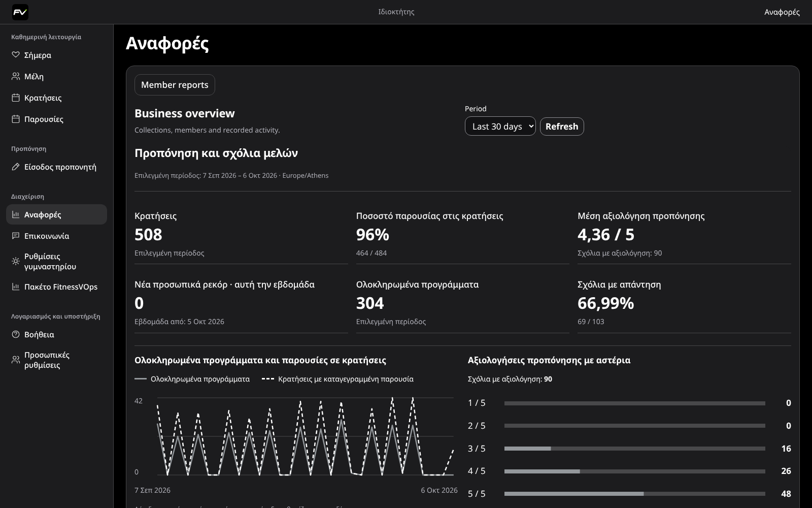The height and width of the screenshot is (508, 812).
Task: Open the Last 30 days period dropdown
Action: pyautogui.click(x=500, y=126)
